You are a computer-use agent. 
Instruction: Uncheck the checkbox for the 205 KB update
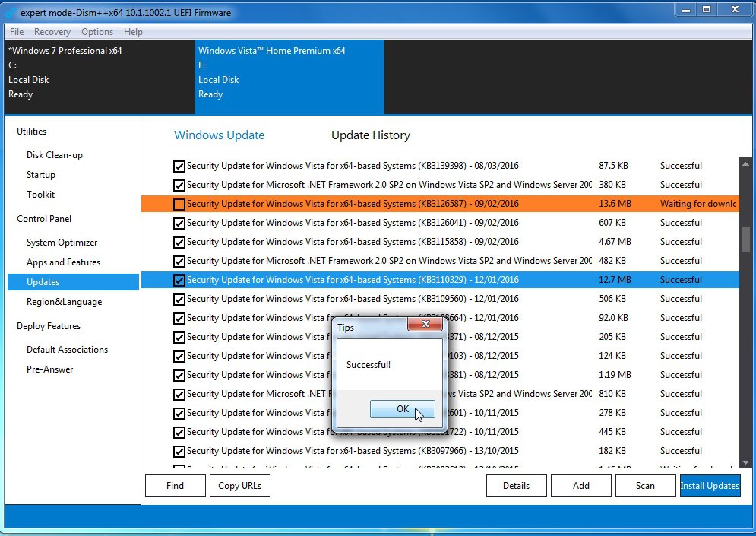click(x=179, y=338)
